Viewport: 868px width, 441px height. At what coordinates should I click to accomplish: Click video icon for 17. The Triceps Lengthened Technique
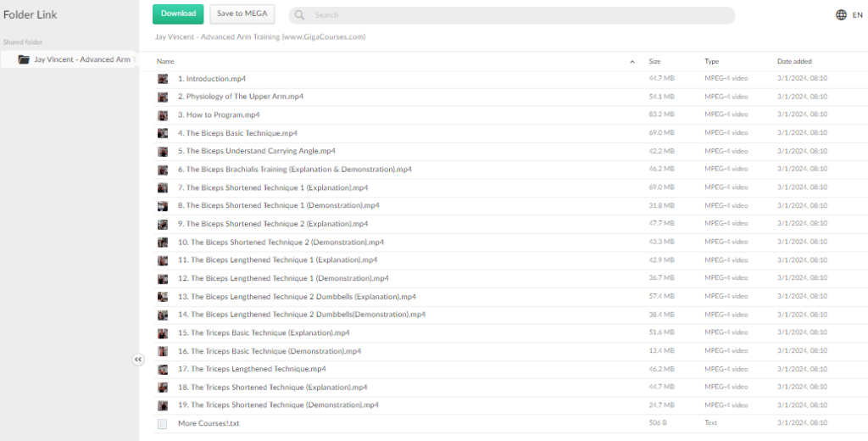[162, 369]
